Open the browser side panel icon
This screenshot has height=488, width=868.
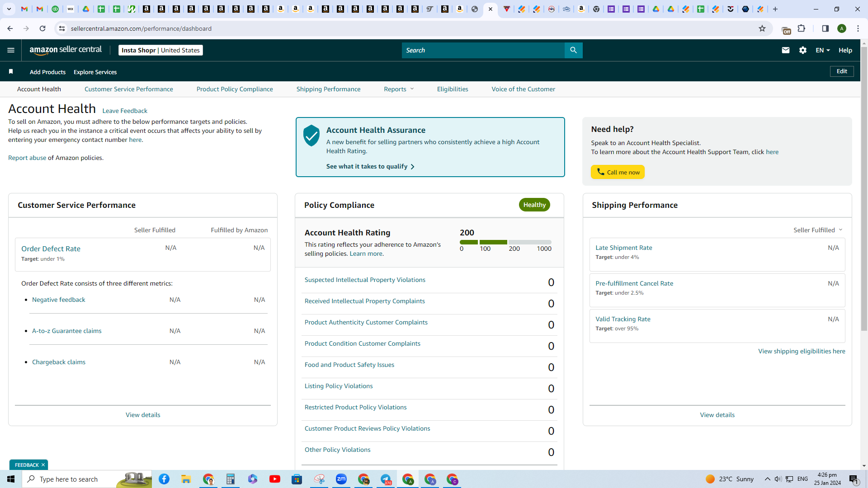click(x=825, y=28)
